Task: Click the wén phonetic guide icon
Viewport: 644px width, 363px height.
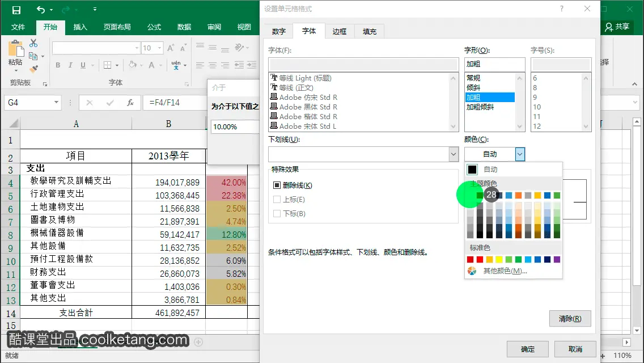Action: 176,65
